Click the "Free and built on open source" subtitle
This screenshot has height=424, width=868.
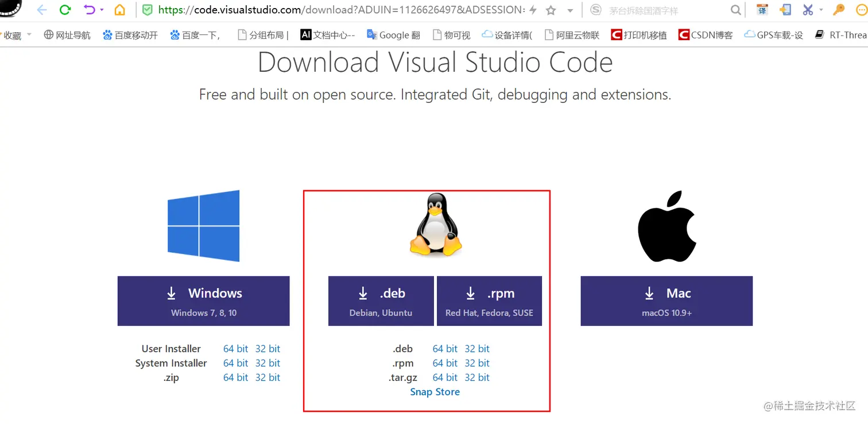[435, 94]
